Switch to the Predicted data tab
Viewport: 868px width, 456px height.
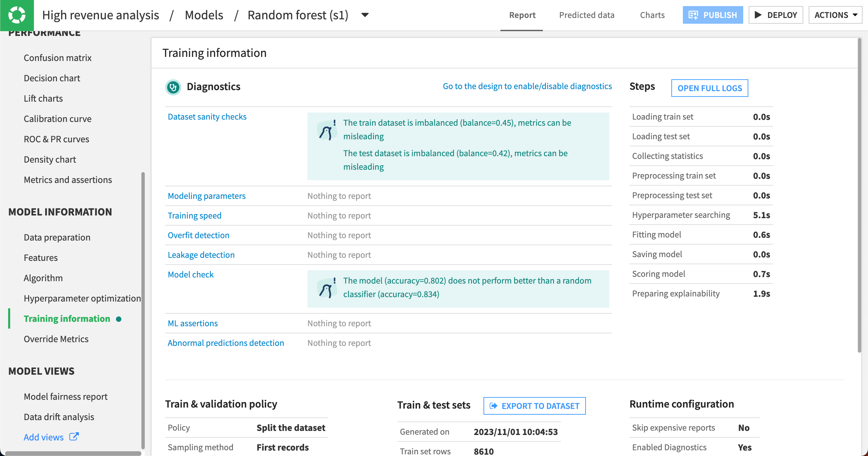tap(587, 15)
